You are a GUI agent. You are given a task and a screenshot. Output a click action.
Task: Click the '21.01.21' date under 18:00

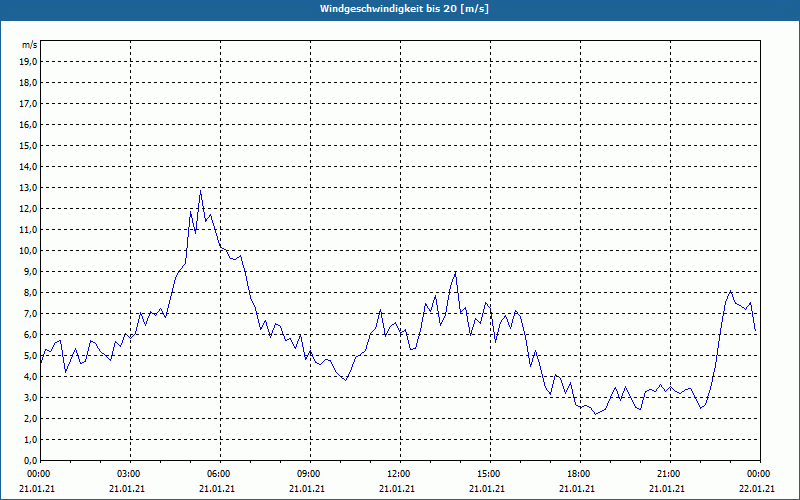[x=577, y=488]
